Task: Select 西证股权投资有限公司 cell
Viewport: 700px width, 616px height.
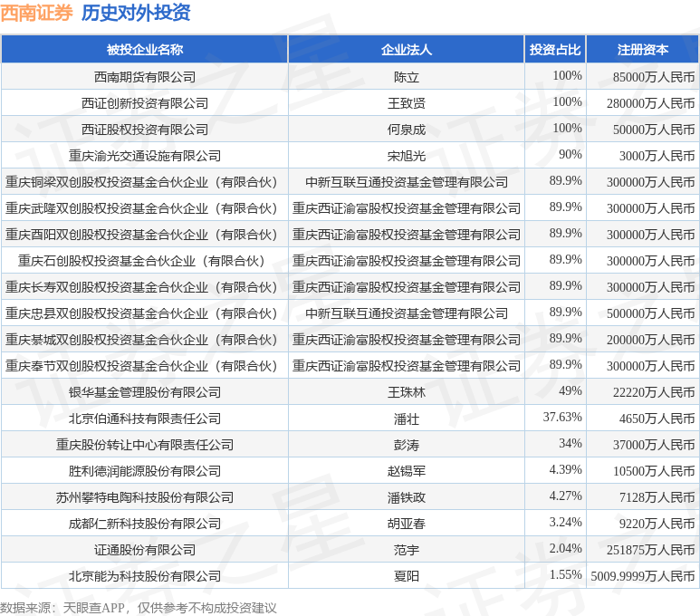Action: [x=145, y=130]
